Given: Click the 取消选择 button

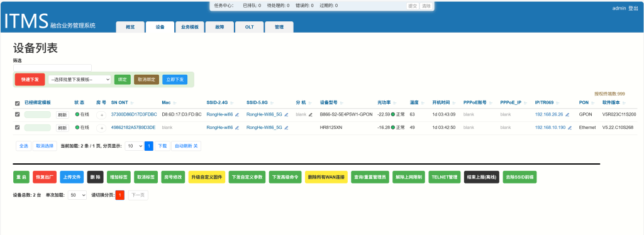Looking at the screenshot, I should [x=45, y=146].
